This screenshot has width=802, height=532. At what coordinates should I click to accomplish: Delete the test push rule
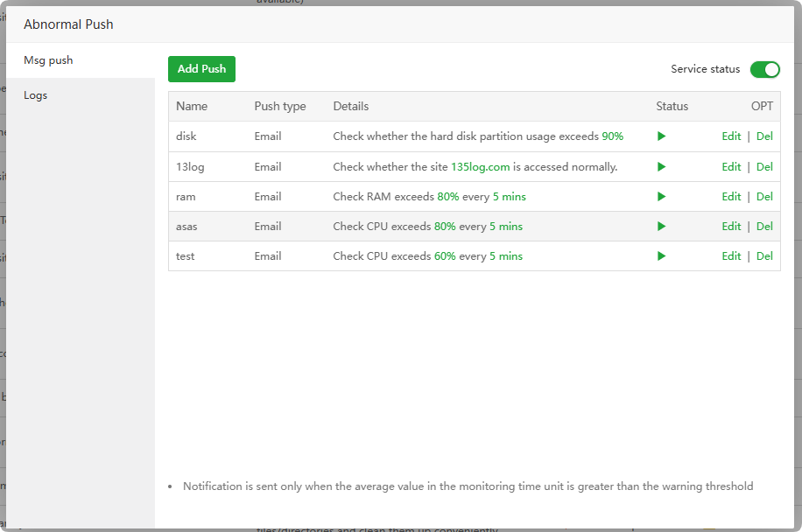point(764,255)
